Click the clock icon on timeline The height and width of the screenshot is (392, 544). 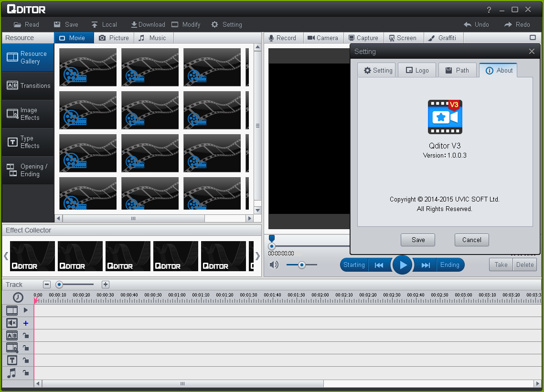point(18,297)
